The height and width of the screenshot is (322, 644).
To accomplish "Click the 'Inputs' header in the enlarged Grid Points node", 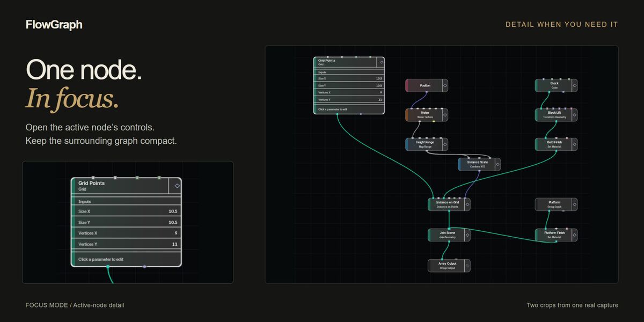I will 85,202.
